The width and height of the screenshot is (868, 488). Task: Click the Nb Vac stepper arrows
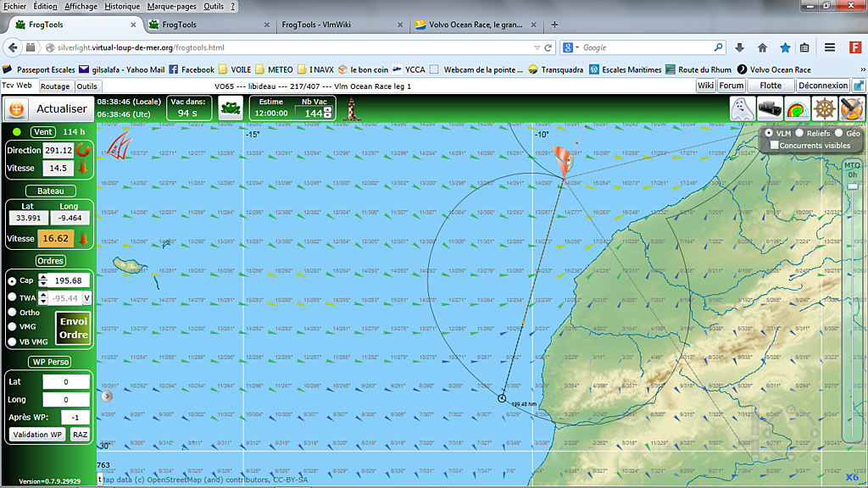(x=328, y=113)
